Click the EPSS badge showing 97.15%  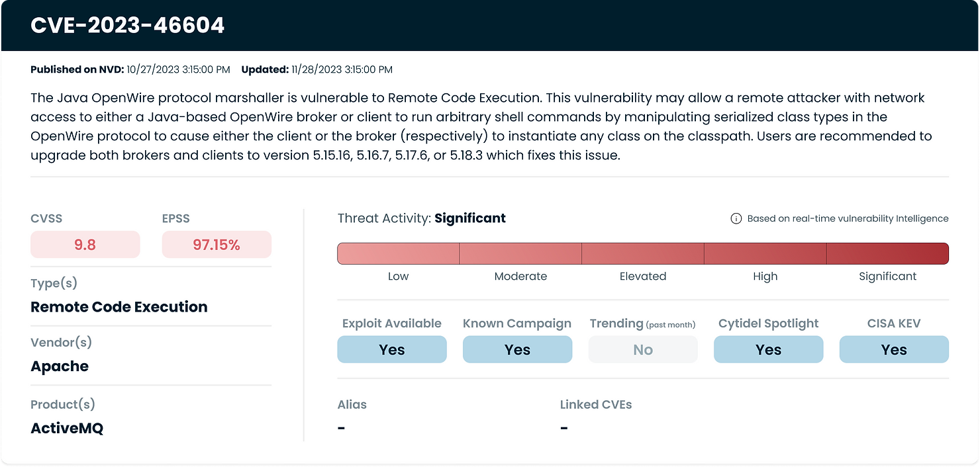217,244
